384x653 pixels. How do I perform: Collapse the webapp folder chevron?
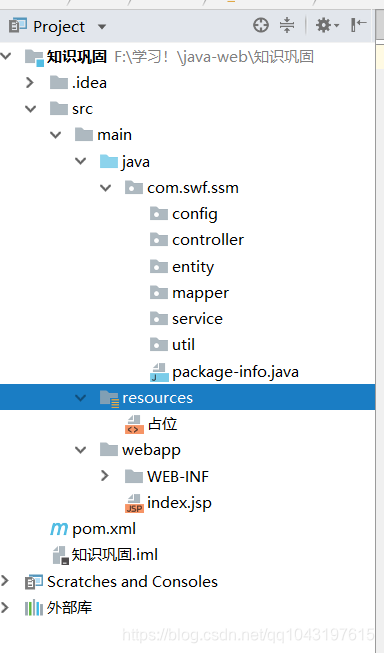click(80, 450)
